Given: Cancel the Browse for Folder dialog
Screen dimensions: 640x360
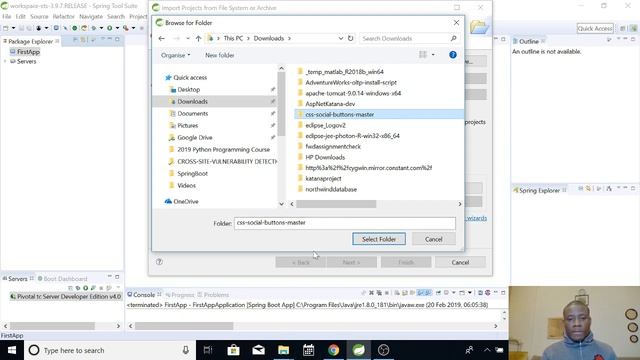Looking at the screenshot, I should pos(433,239).
